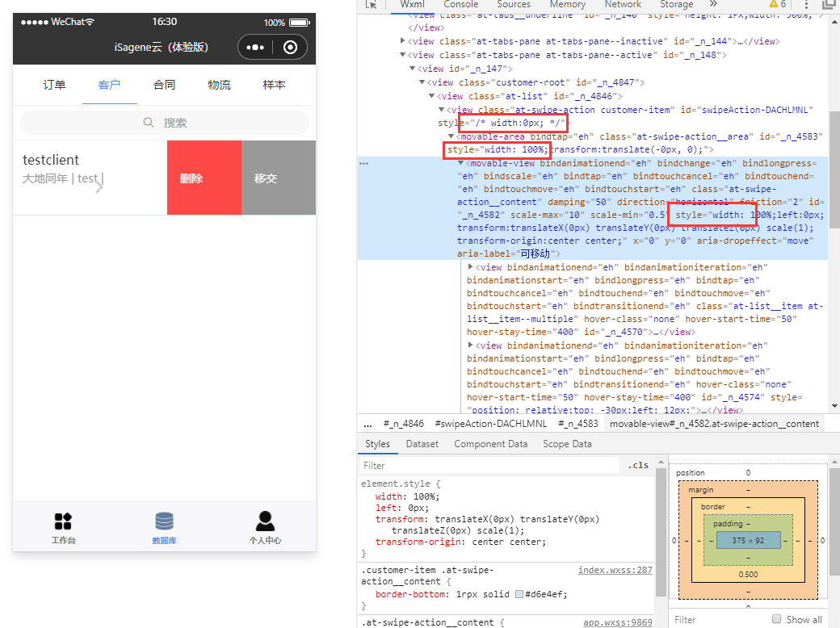
Task: Select breadcrumb #_n_4583
Action: coord(578,424)
